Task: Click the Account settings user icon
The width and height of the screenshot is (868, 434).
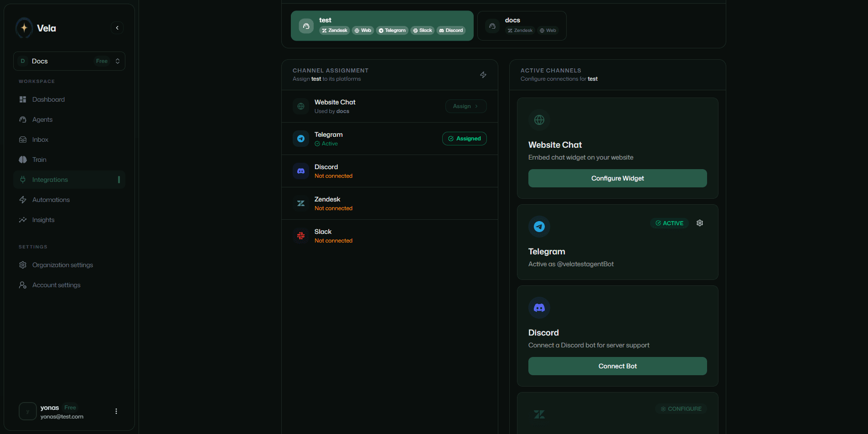Action: [x=23, y=285]
